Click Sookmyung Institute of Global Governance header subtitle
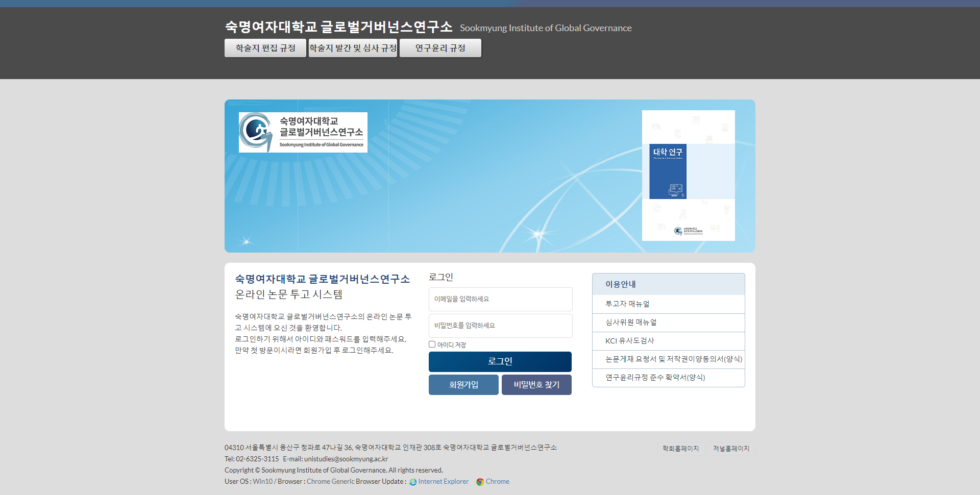The image size is (980, 495). pos(546,28)
